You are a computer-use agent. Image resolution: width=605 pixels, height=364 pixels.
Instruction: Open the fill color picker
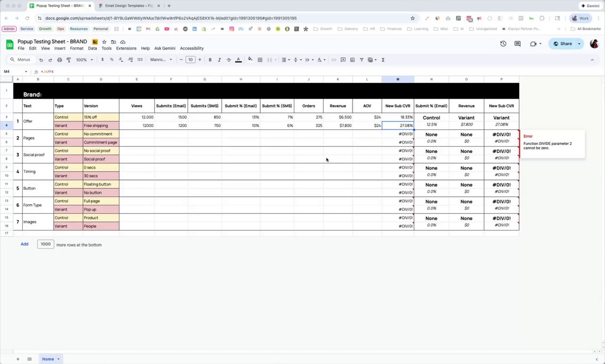tap(250, 60)
